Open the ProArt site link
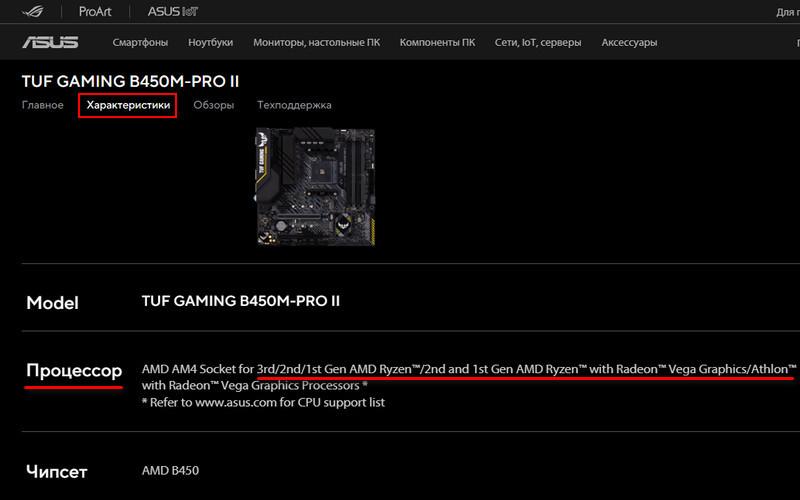This screenshot has width=800, height=500. [x=95, y=12]
